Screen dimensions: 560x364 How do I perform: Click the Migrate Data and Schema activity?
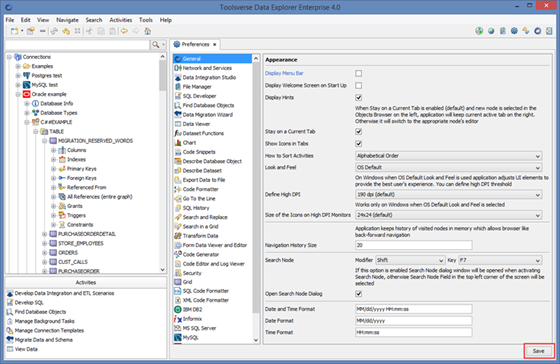click(44, 340)
